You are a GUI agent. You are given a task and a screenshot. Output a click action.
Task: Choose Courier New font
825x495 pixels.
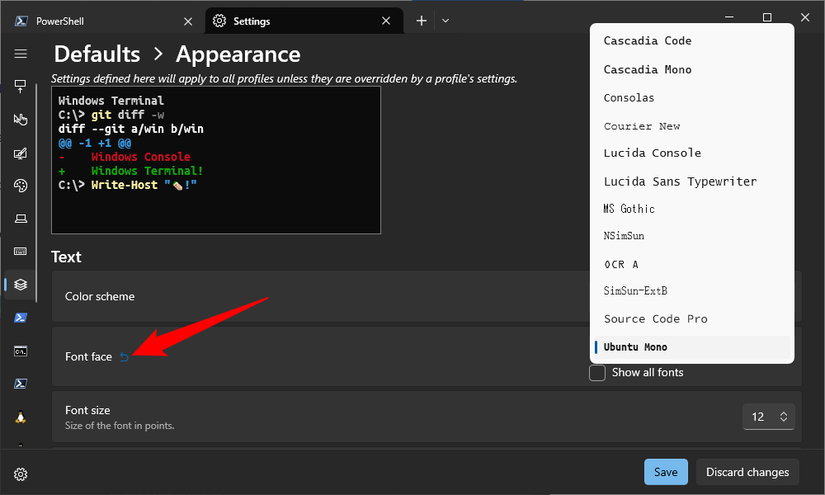point(692,126)
